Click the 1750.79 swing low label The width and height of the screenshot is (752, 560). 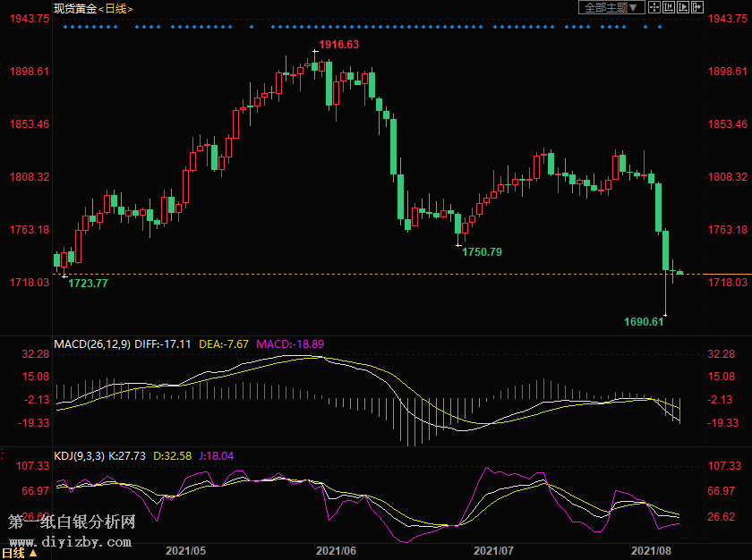click(482, 252)
